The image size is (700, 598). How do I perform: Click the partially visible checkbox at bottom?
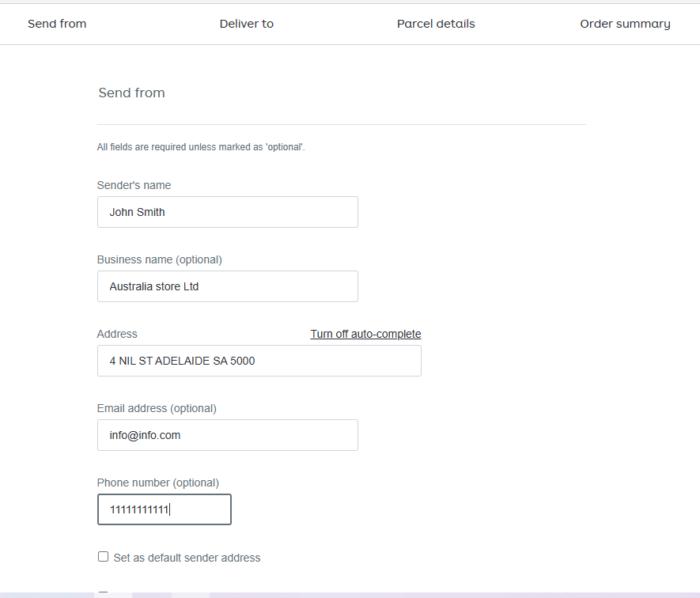pos(103,593)
